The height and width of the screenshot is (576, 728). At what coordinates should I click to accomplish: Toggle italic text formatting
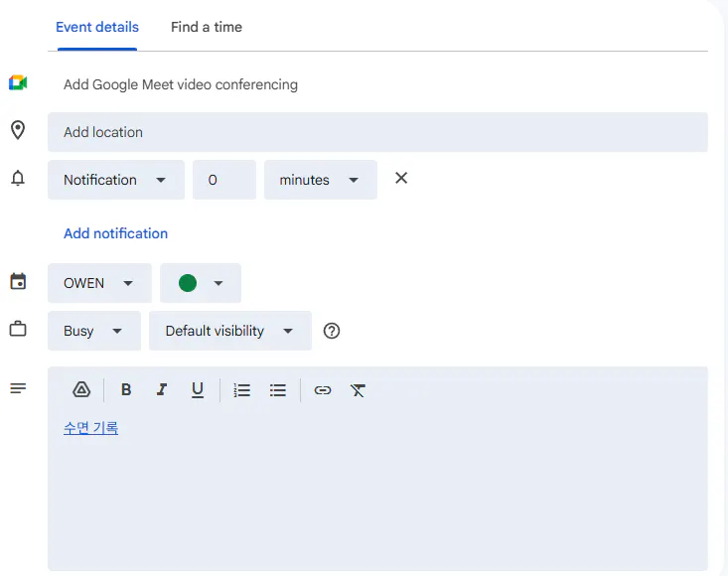coord(162,390)
